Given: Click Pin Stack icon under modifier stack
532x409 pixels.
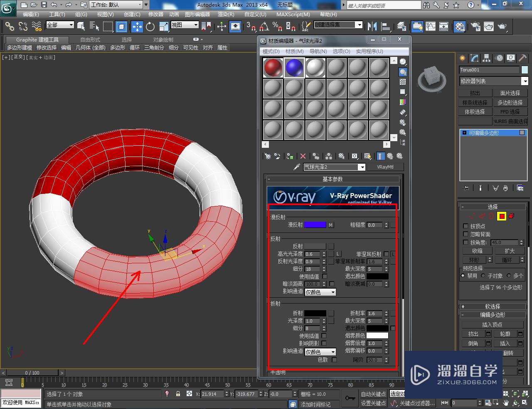Looking at the screenshot, I should click(x=465, y=188).
